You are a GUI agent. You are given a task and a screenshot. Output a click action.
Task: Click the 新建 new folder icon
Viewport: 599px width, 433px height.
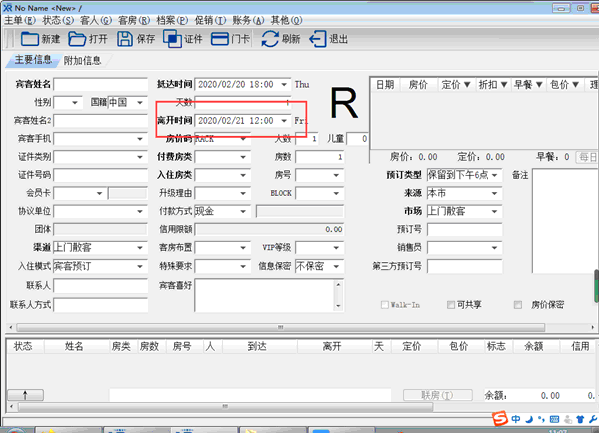(x=29, y=39)
